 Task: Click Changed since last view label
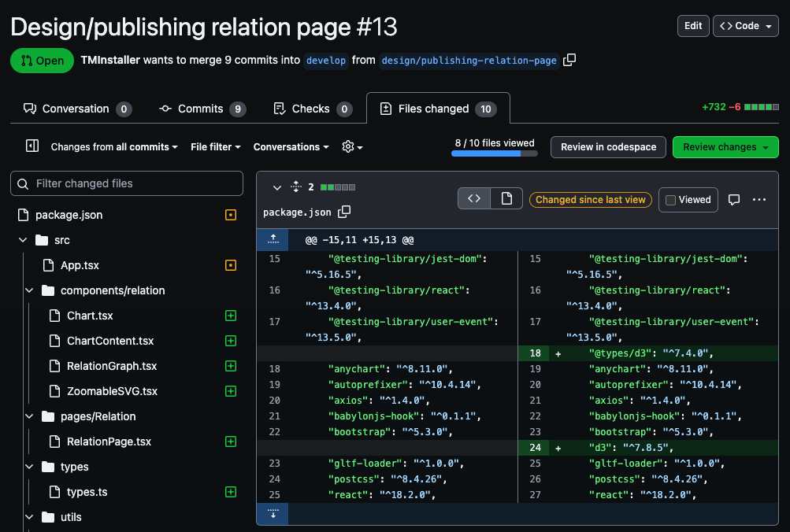[x=591, y=200]
